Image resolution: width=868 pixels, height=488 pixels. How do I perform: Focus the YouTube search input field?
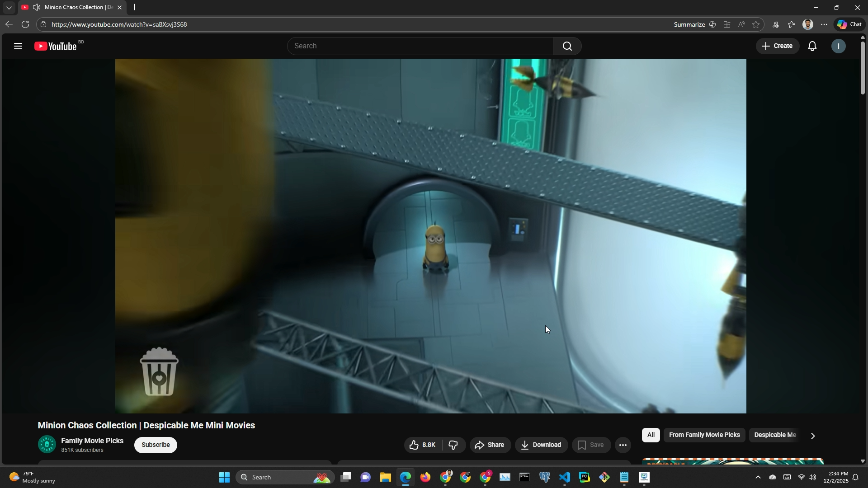[420, 46]
